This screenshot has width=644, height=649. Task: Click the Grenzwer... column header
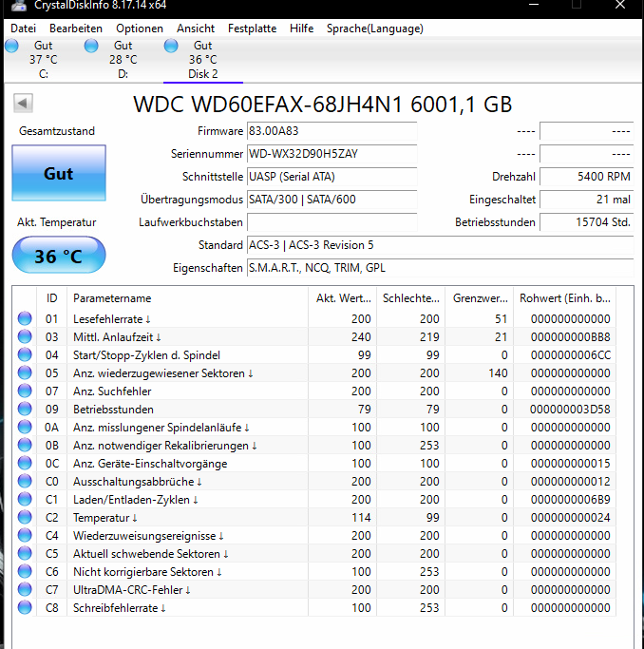click(480, 298)
